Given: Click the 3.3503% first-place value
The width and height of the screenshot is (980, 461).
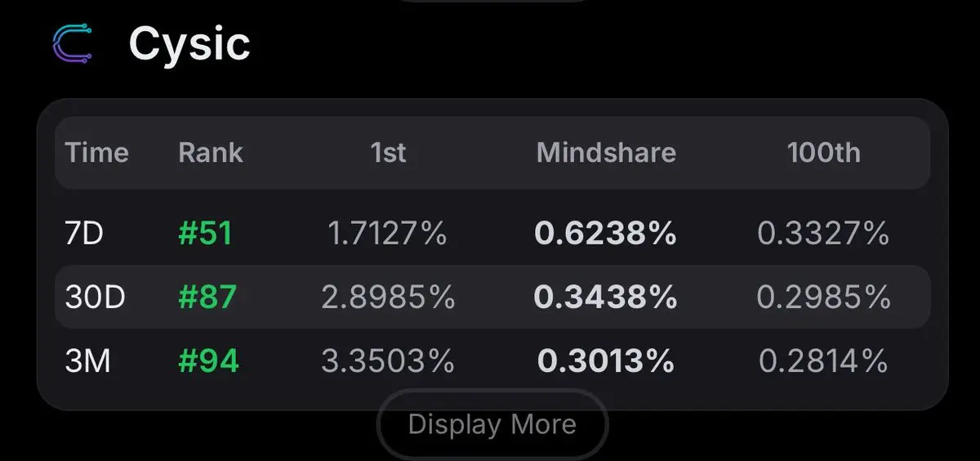Looking at the screenshot, I should tap(388, 360).
